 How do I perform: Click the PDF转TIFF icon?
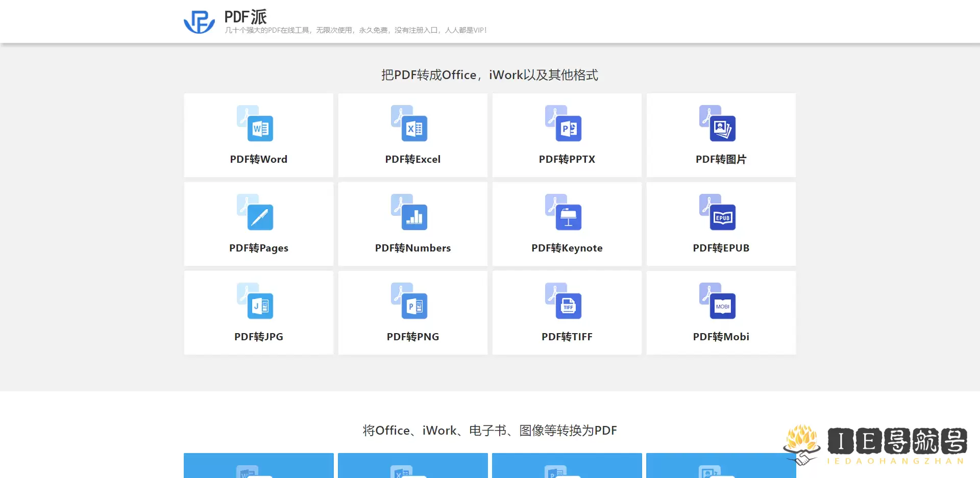[563, 300]
